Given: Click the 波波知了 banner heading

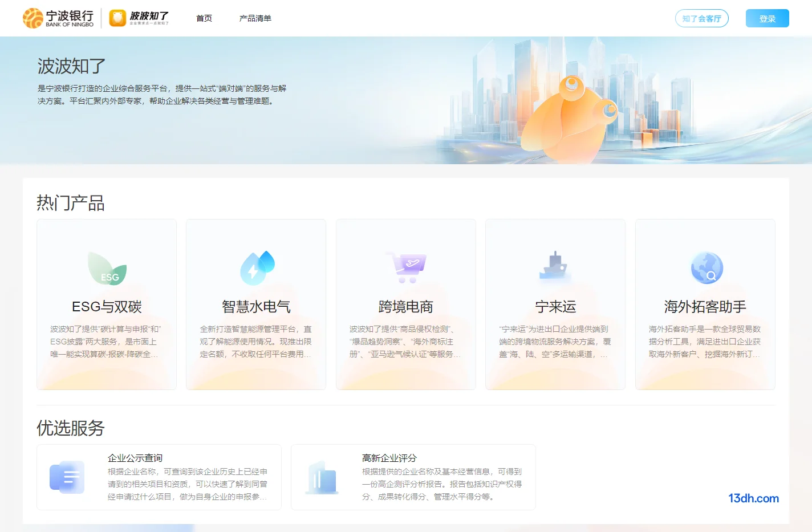Looking at the screenshot, I should pyautogui.click(x=72, y=66).
